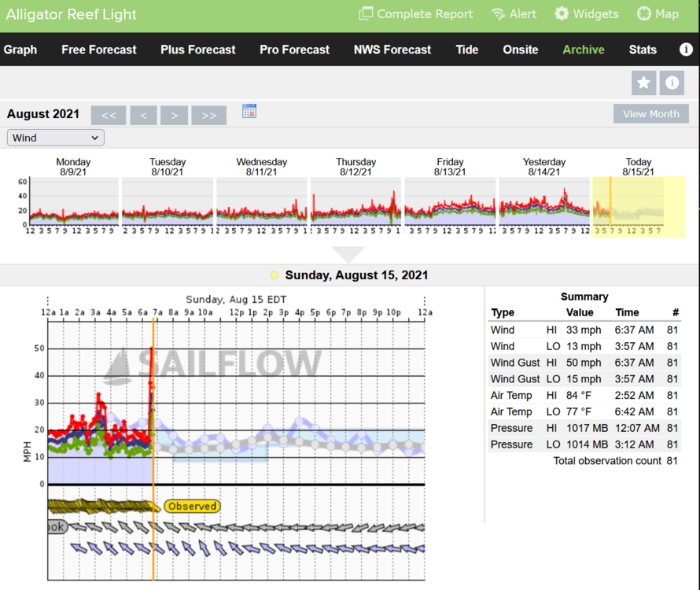Viewport: 700px width, 590px height.
Task: Click the Widgets gear icon
Action: 562,14
